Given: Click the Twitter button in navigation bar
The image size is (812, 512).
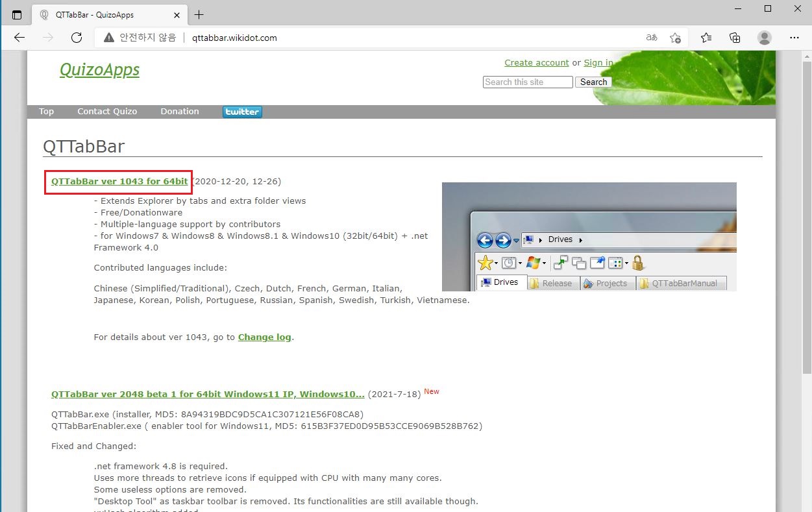Looking at the screenshot, I should 242,112.
